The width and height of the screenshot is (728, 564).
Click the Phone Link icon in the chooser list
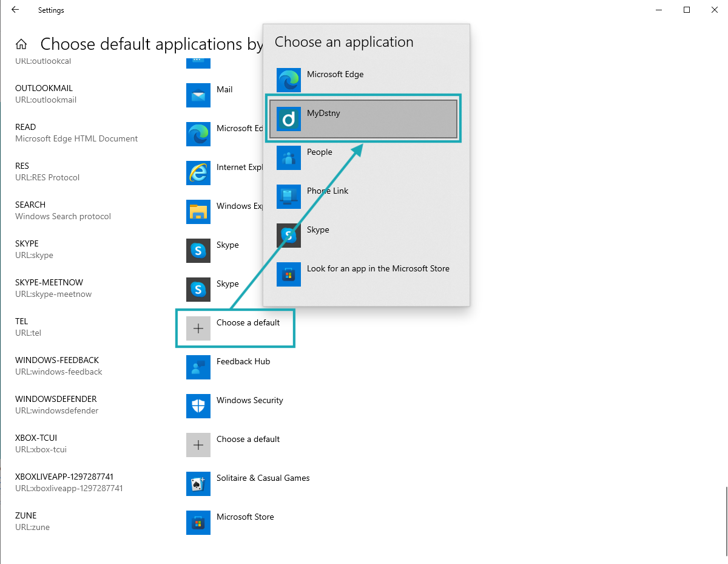coord(289,196)
